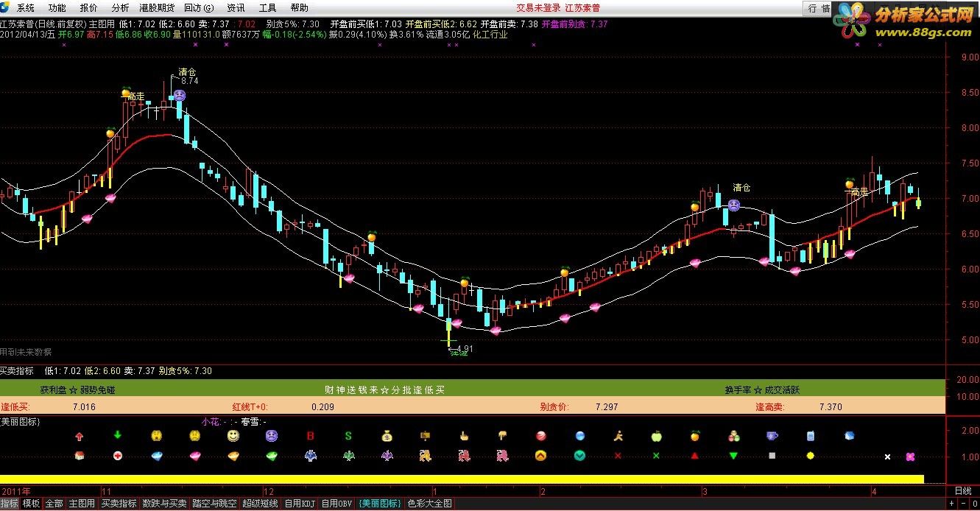Select the orange fruit icon in icon panel
Viewport: 980px width, 511px height.
(x=695, y=436)
